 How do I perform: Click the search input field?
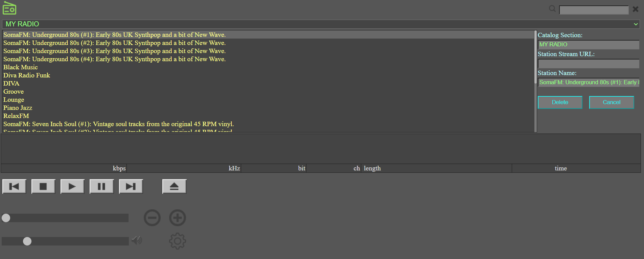[594, 10]
